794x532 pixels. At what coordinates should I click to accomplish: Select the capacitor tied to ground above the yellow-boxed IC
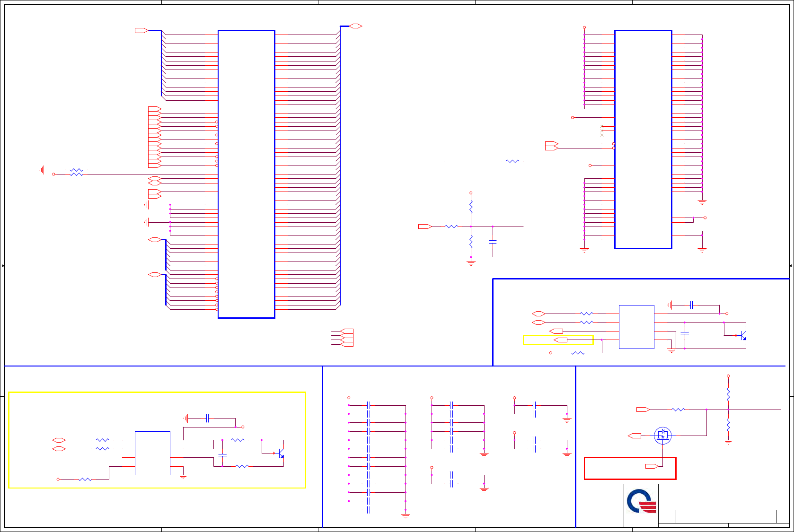[x=207, y=418]
